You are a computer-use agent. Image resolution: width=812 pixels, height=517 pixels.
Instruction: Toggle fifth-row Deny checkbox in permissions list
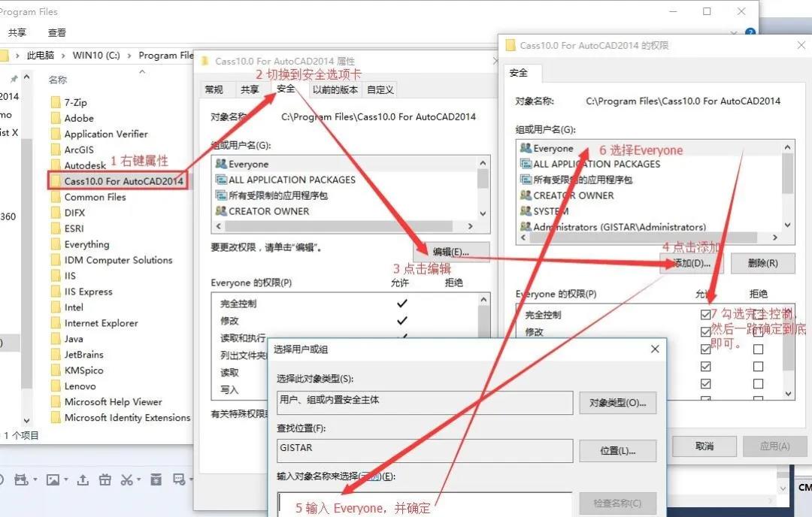(758, 383)
